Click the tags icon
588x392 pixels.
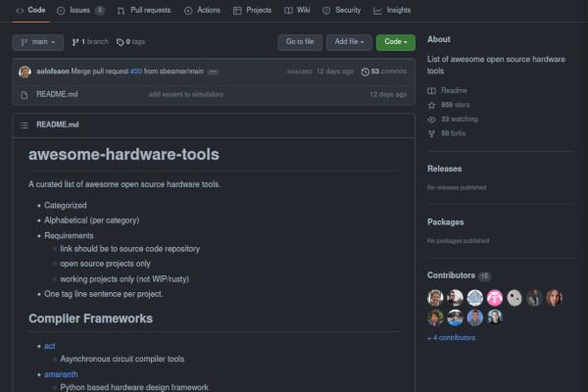point(120,42)
